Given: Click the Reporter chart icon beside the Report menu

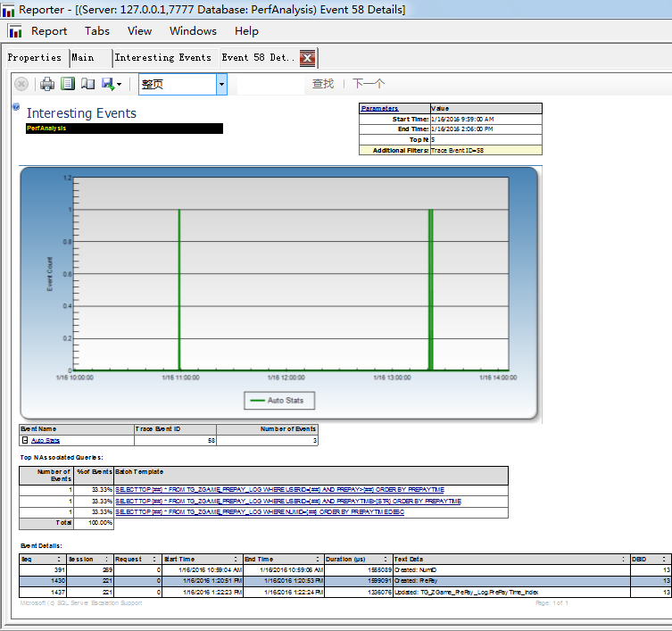Looking at the screenshot, I should (x=15, y=31).
